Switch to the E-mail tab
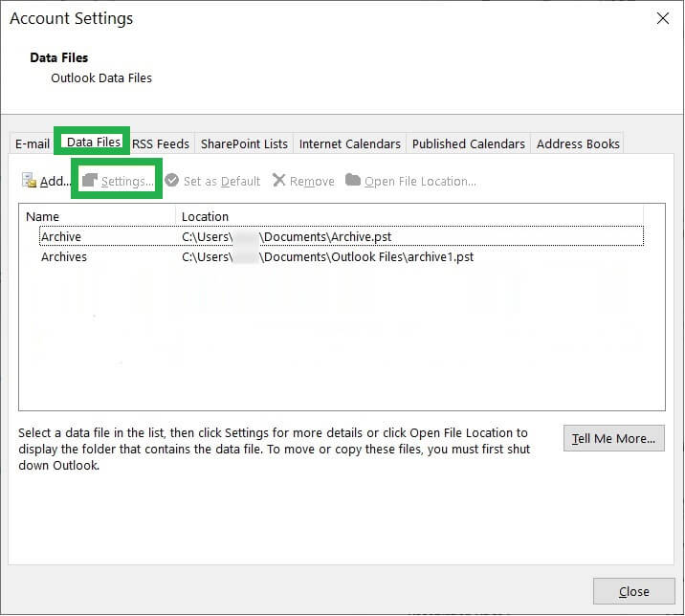Image resolution: width=685 pixels, height=616 pixels. [x=33, y=143]
